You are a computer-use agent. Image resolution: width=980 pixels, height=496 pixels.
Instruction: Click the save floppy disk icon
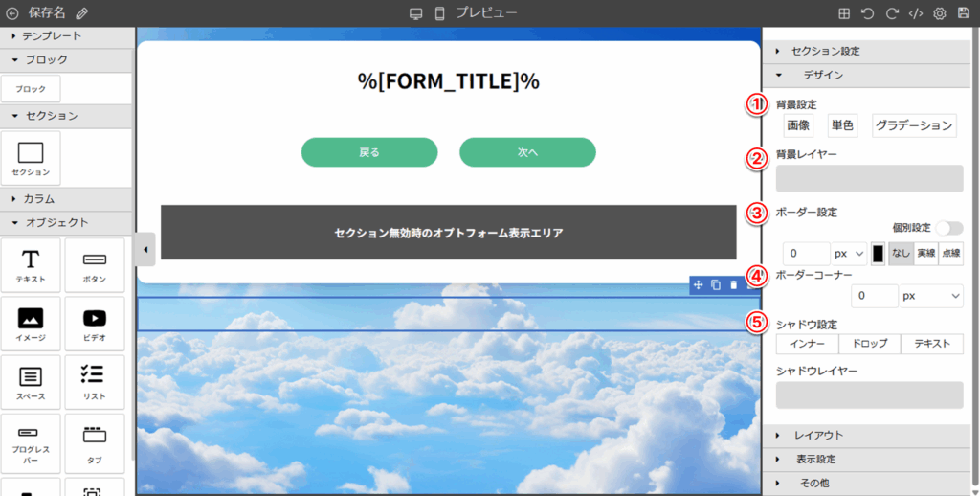(963, 13)
